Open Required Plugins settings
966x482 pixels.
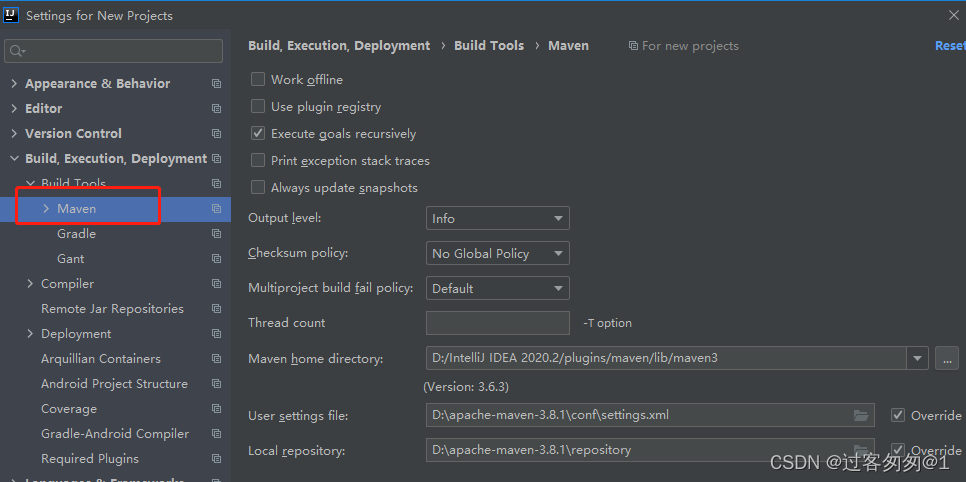pos(89,459)
